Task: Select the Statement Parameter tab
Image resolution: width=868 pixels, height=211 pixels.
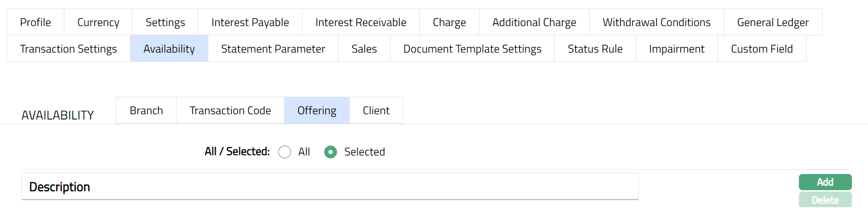Action: click(273, 49)
